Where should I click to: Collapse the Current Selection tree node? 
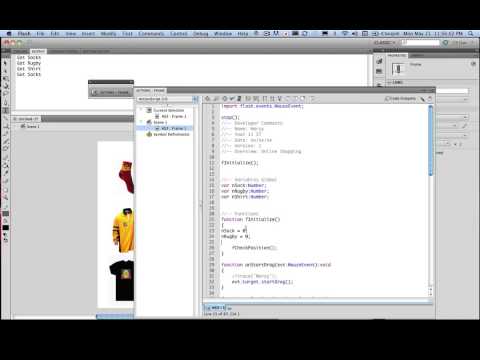coord(141,110)
